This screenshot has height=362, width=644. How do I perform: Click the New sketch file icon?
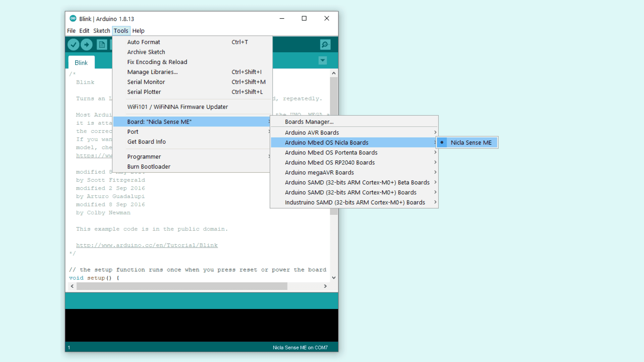pyautogui.click(x=102, y=45)
